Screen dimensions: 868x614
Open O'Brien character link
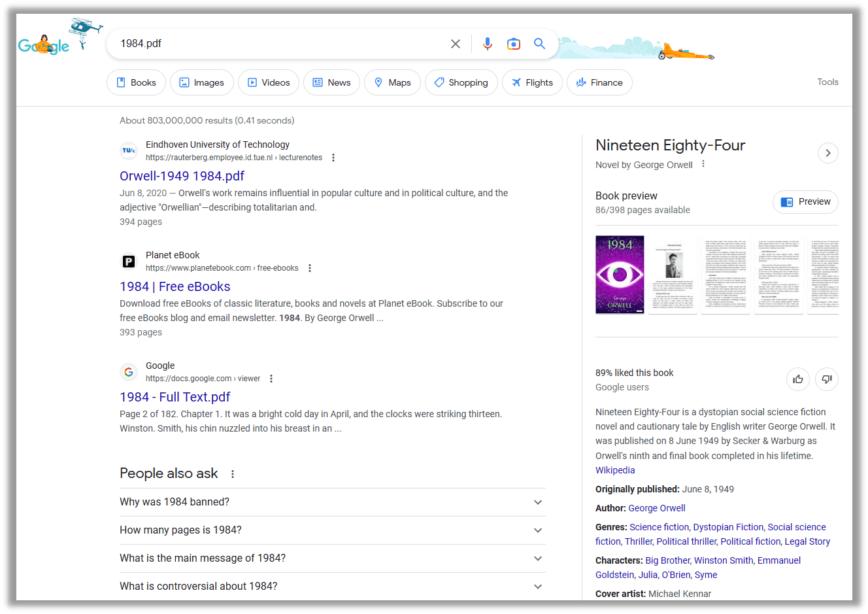(676, 575)
